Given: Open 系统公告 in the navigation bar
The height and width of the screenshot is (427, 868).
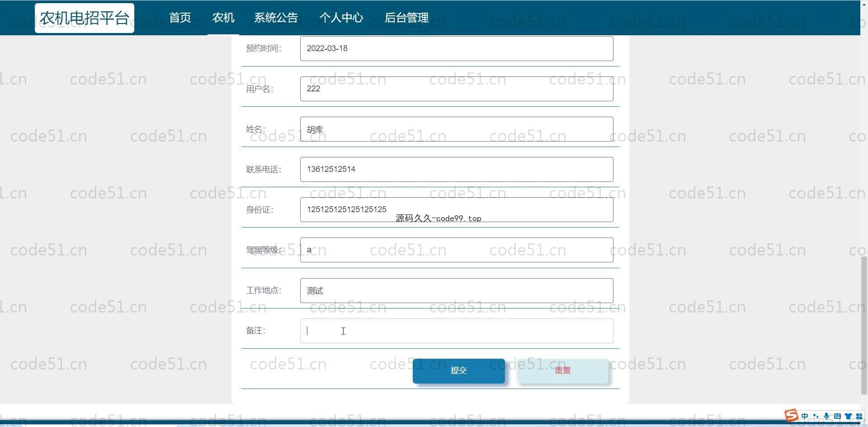Looking at the screenshot, I should tap(276, 18).
